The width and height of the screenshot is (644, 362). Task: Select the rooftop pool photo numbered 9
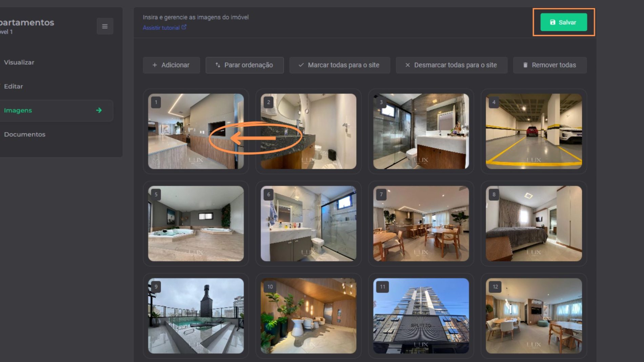tap(196, 316)
